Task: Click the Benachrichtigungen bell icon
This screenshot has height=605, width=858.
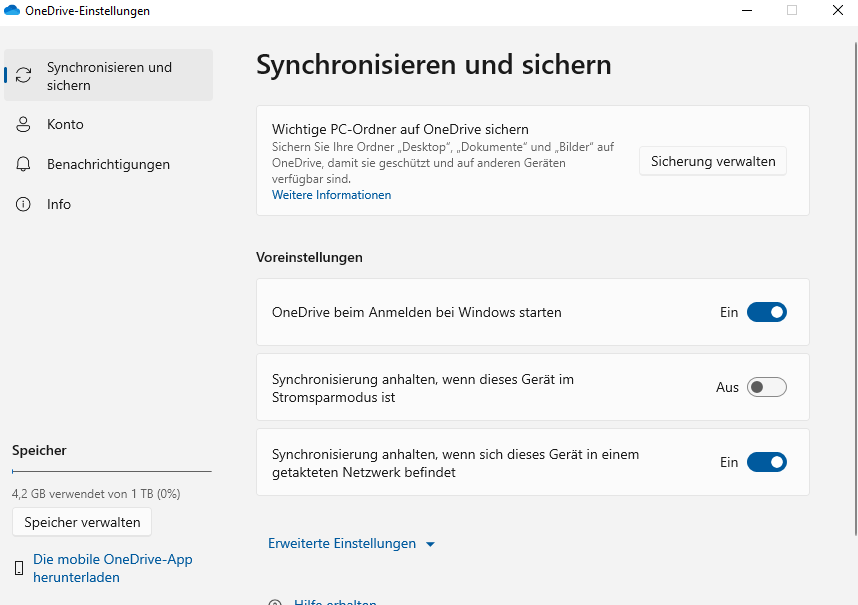Action: tap(23, 164)
